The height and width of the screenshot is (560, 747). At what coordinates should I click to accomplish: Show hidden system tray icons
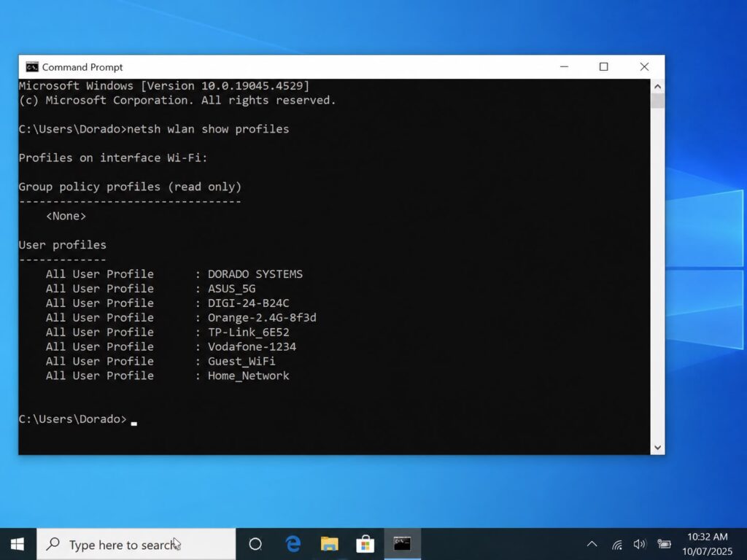[x=592, y=544]
